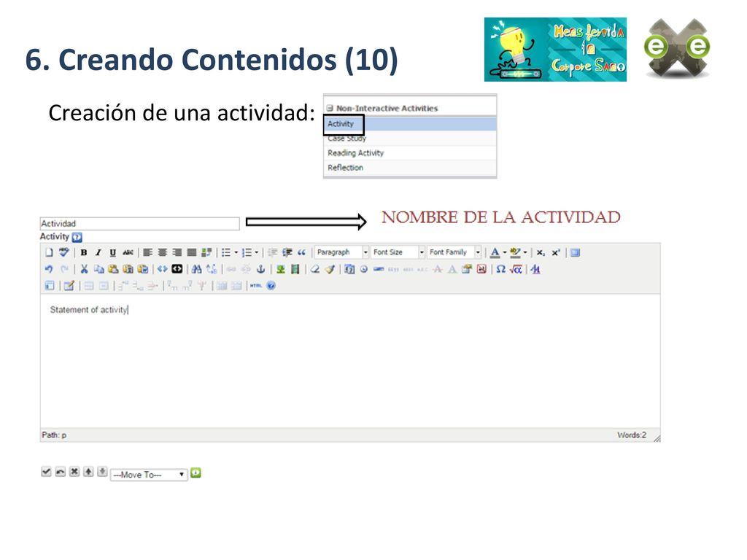The width and height of the screenshot is (747, 560).
Task: Paste from clipboard
Action: coord(113,269)
